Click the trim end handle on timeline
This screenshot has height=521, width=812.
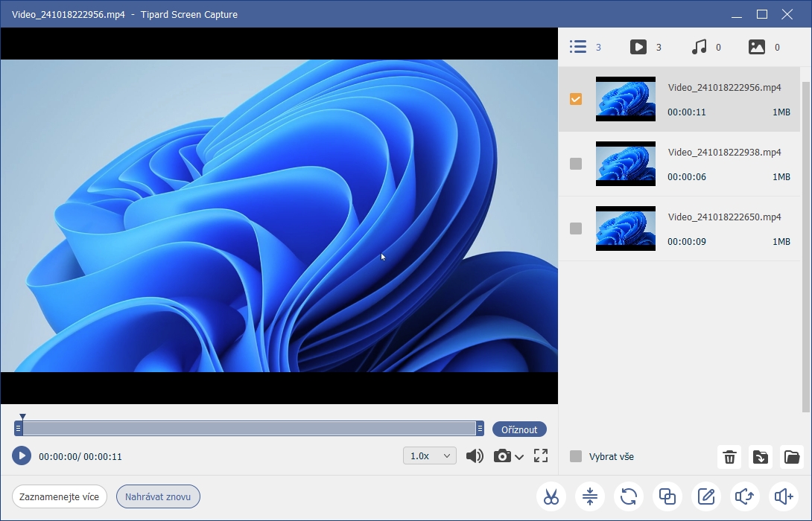point(480,429)
